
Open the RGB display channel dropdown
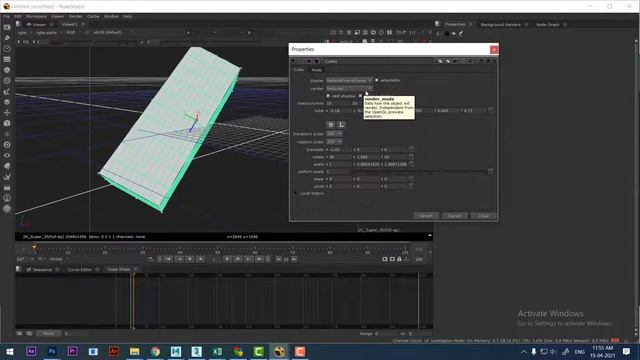(73, 33)
